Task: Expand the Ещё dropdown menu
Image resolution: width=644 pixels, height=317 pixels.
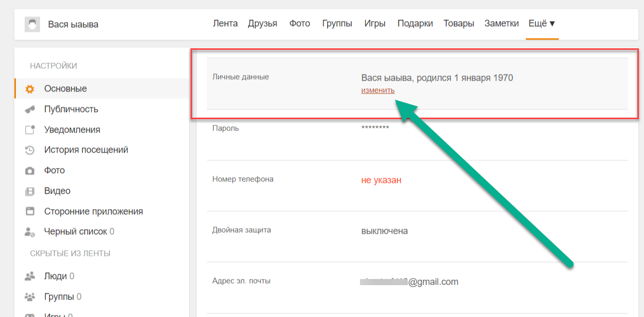Action: (542, 24)
